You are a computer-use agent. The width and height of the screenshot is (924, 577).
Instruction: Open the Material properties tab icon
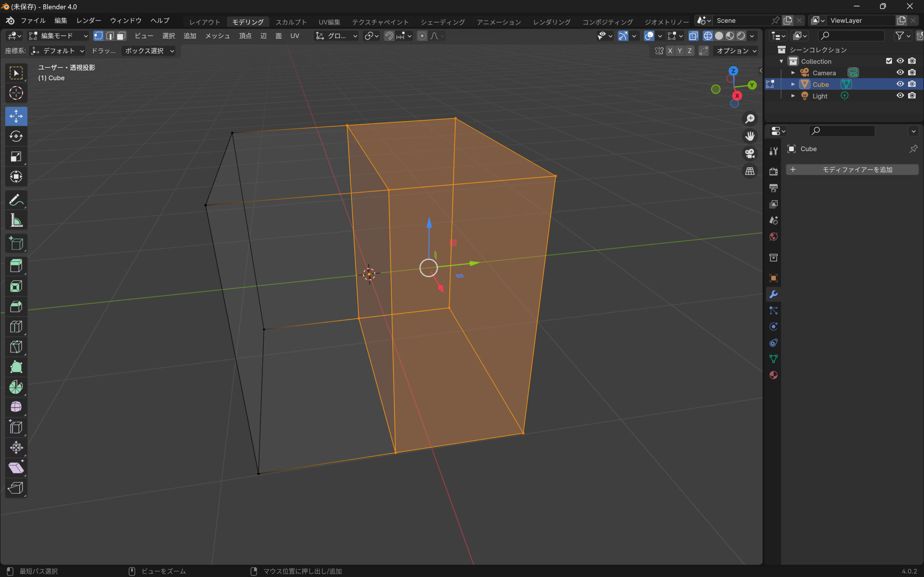pos(773,375)
